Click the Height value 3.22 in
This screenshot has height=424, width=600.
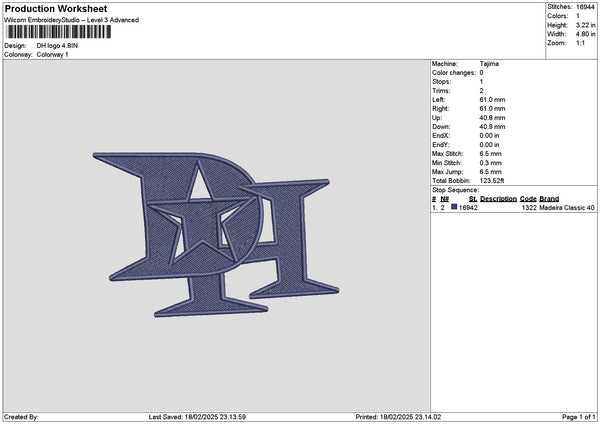[585, 25]
